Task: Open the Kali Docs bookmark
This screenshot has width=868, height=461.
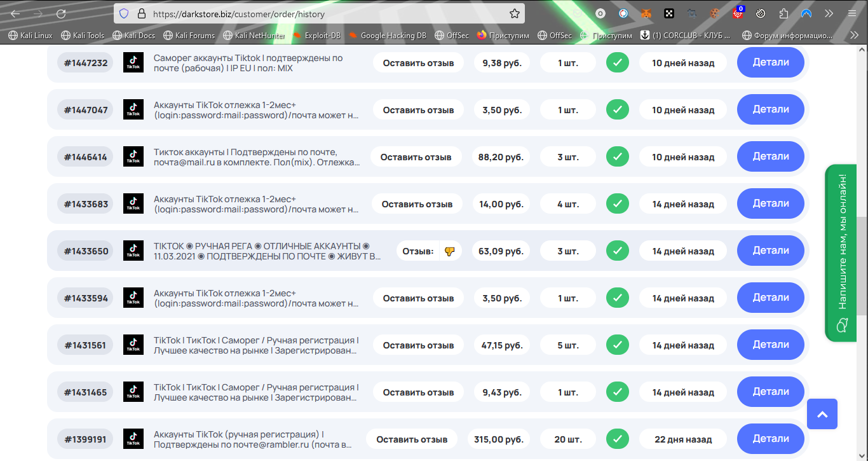Action: click(x=134, y=36)
